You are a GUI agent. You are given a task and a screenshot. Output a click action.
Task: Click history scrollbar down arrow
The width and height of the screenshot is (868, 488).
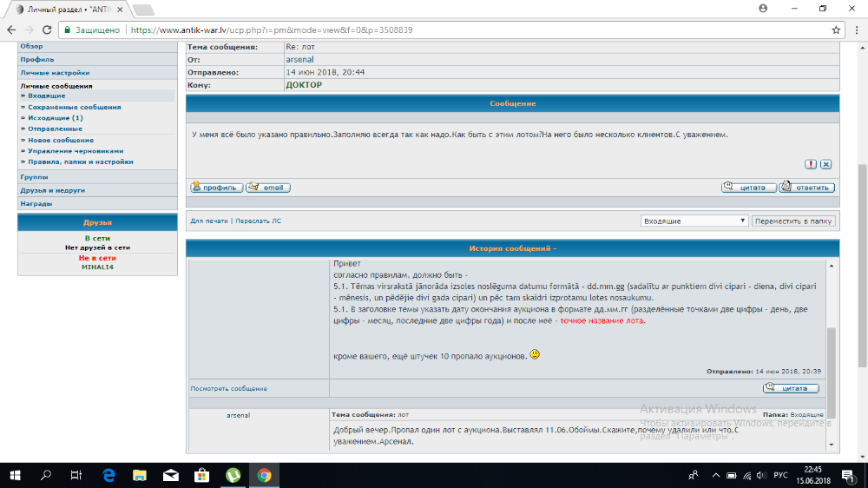pyautogui.click(x=831, y=445)
